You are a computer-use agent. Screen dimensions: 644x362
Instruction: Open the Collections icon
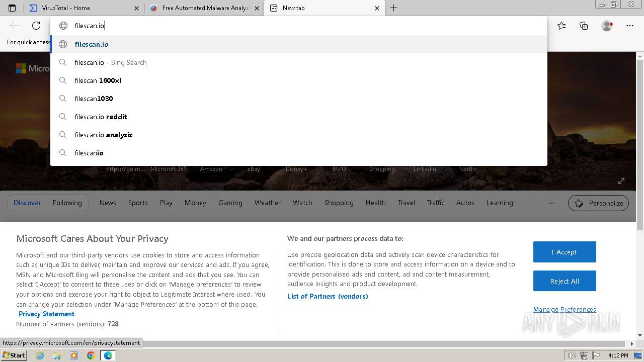pos(584,26)
